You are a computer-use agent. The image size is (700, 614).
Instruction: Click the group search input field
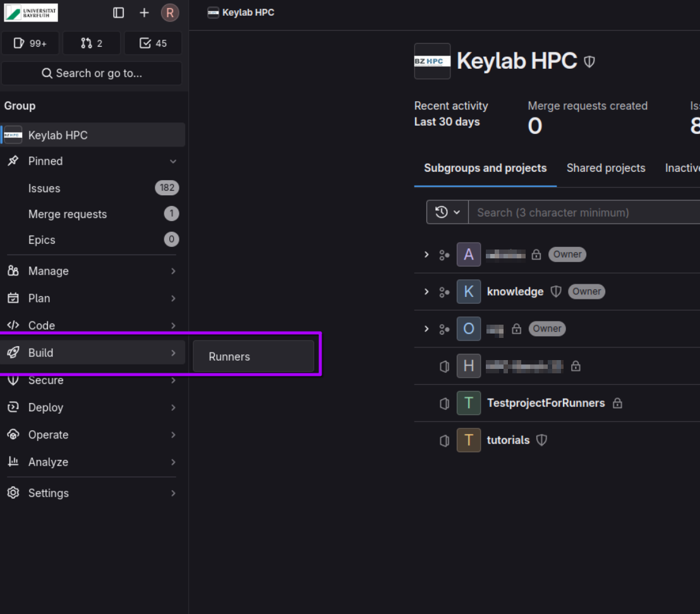(x=584, y=212)
